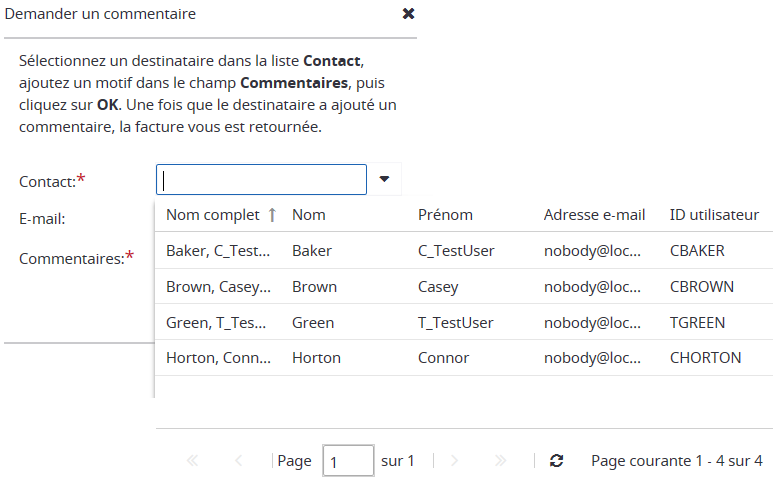
Task: Click the Prénom column header
Action: pyautogui.click(x=445, y=215)
